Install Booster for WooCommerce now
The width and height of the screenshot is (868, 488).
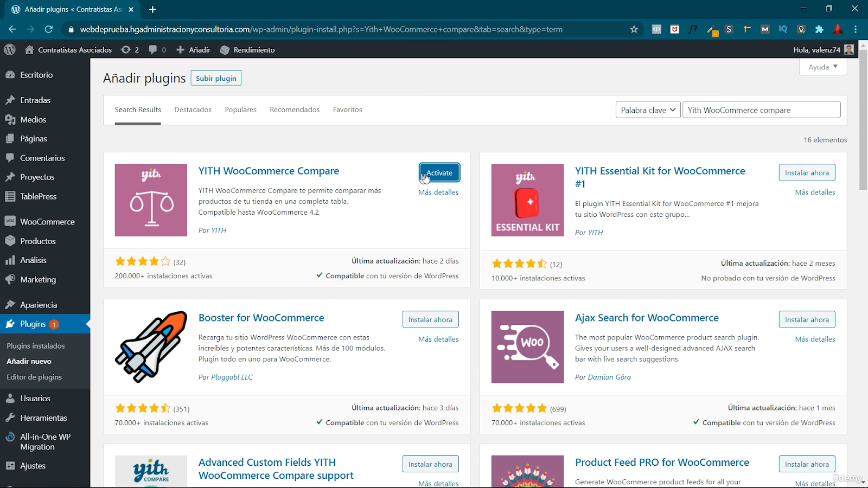[430, 319]
